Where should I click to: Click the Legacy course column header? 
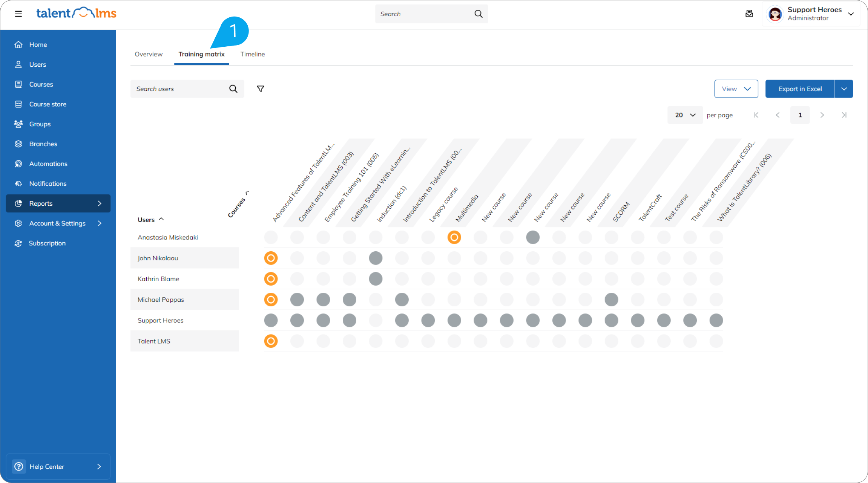(x=443, y=205)
